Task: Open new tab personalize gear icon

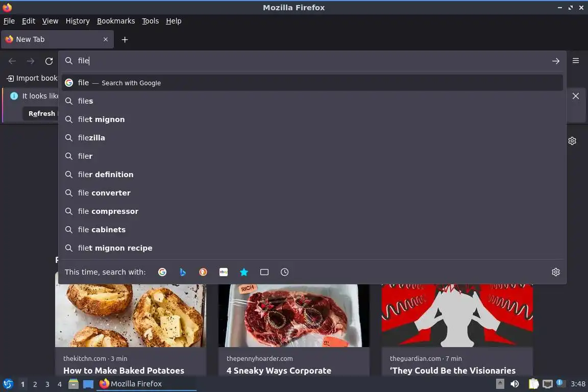Action: pos(572,141)
